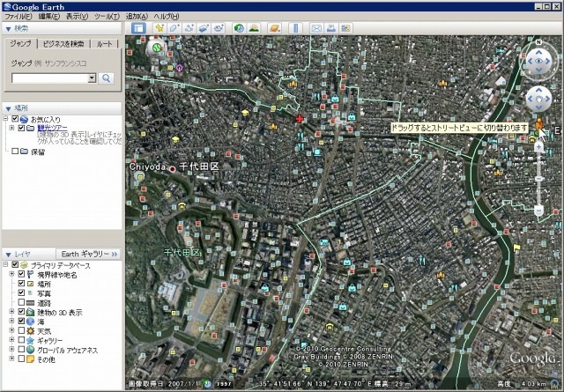Collapse the お気に入り tree node
This screenshot has height=392, width=564.
click(x=5, y=119)
